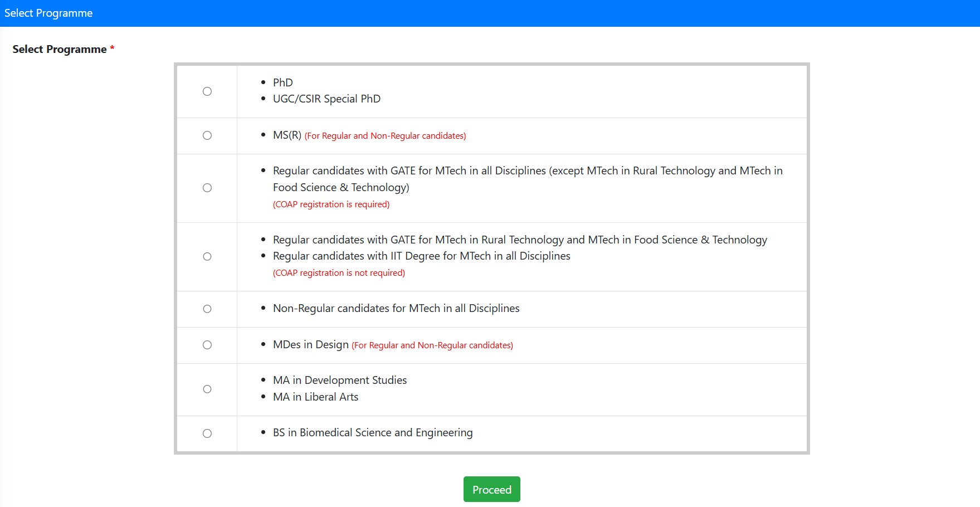The image size is (980, 507).
Task: Select the PhD programme radio button
Action: tap(207, 91)
